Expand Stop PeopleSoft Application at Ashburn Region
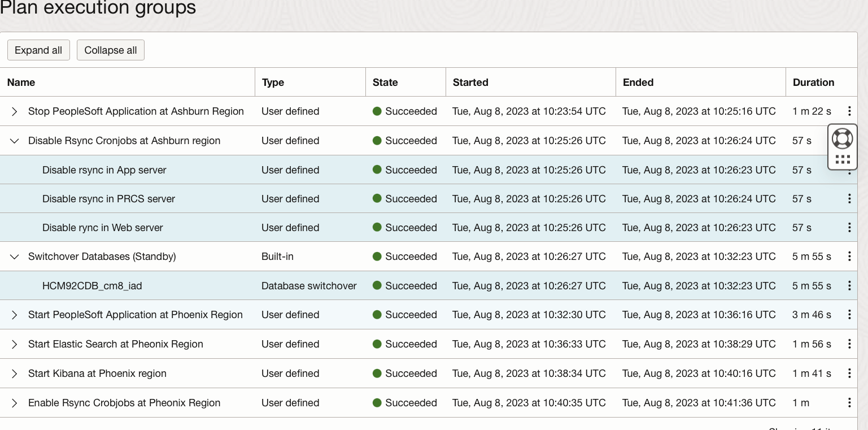The width and height of the screenshot is (868, 430). click(15, 112)
